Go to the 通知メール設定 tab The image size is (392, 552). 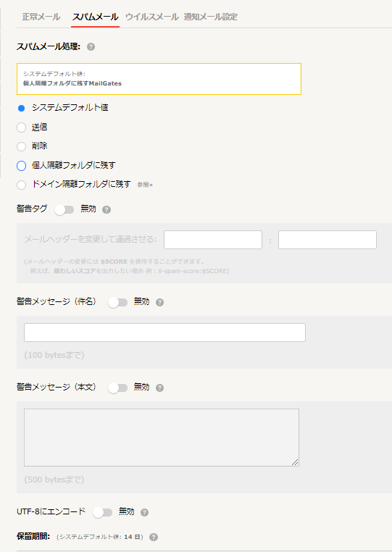(x=211, y=17)
